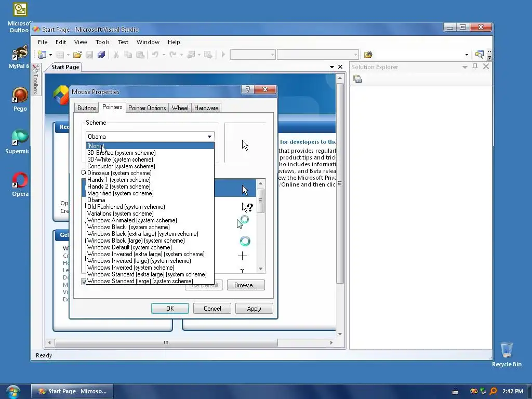
Task: Click the Mouse Properties help question button
Action: pyautogui.click(x=248, y=89)
